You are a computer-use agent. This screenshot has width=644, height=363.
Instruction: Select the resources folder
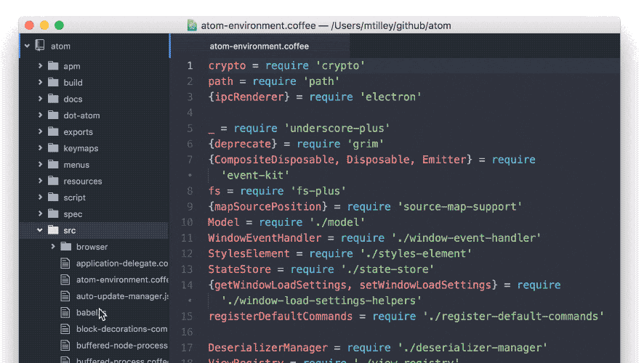tap(82, 181)
